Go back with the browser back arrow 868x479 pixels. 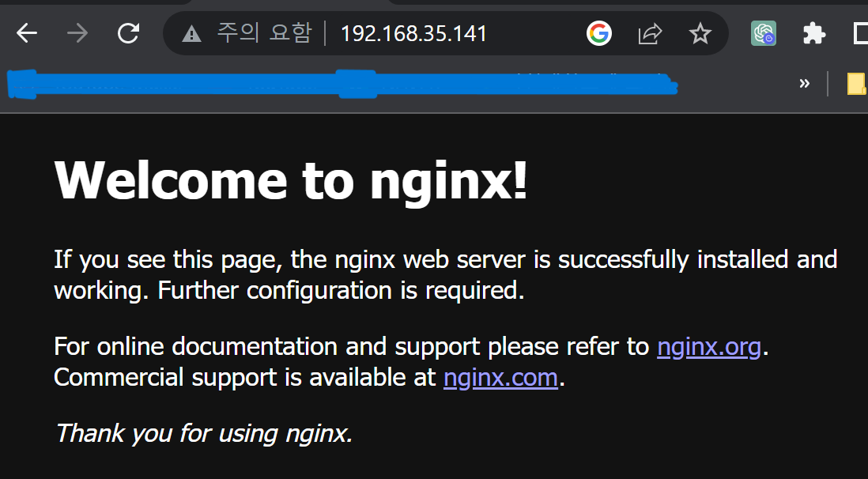click(27, 34)
